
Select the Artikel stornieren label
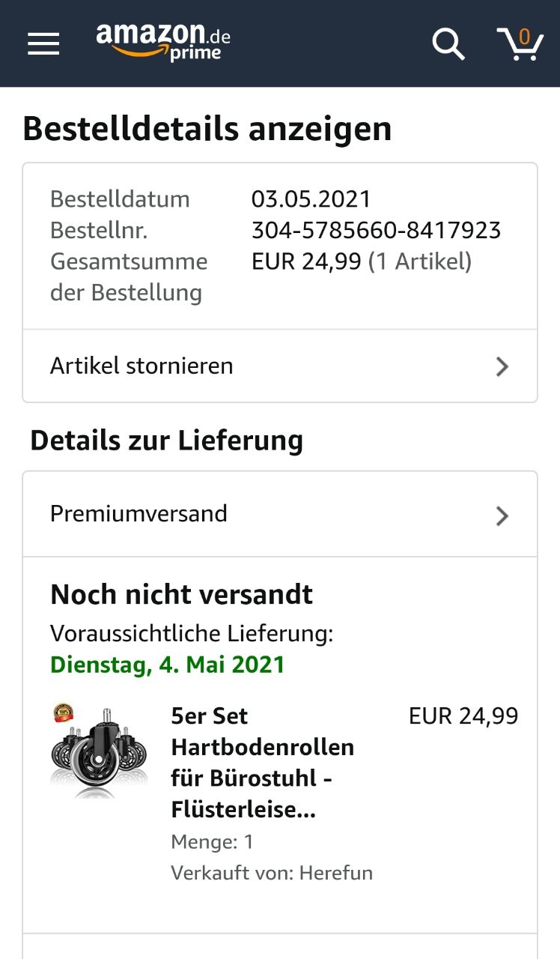(141, 366)
